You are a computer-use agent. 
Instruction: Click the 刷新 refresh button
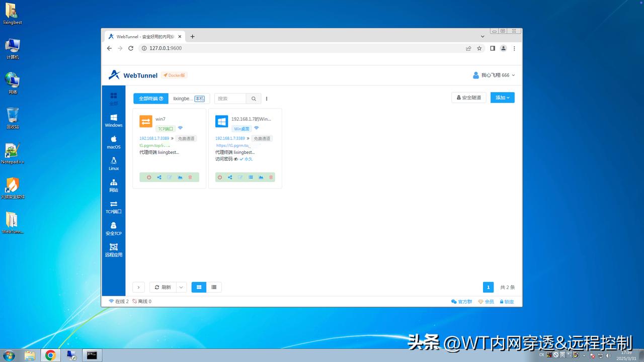tap(163, 287)
